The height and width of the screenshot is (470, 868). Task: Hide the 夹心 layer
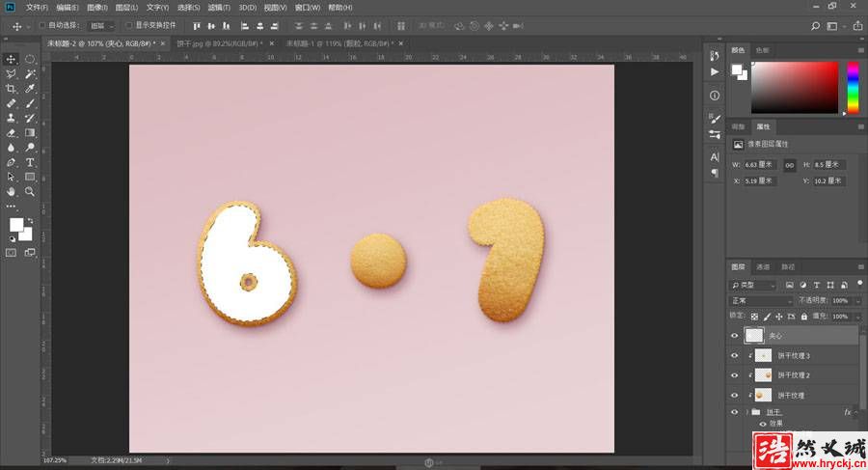pyautogui.click(x=735, y=336)
